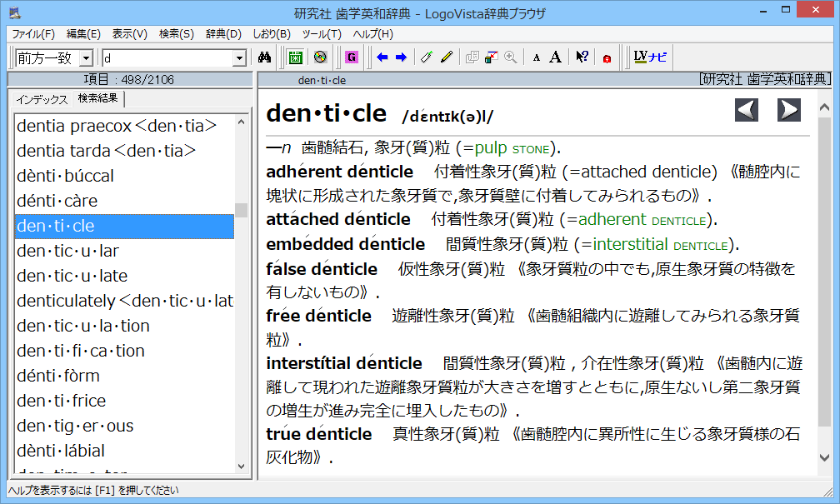Select dènti·lábial entry
The image size is (840, 504).
point(124,451)
